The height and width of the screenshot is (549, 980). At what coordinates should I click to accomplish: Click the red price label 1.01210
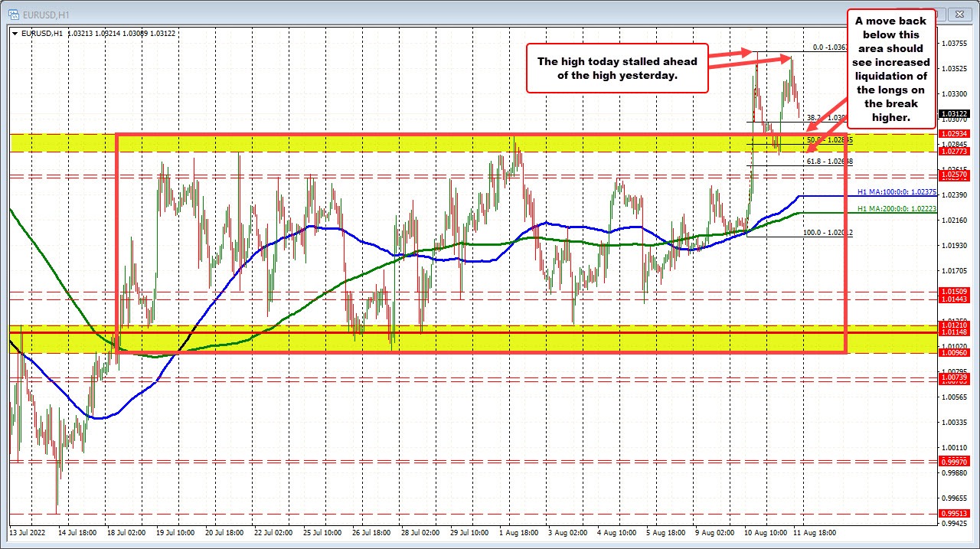click(954, 325)
